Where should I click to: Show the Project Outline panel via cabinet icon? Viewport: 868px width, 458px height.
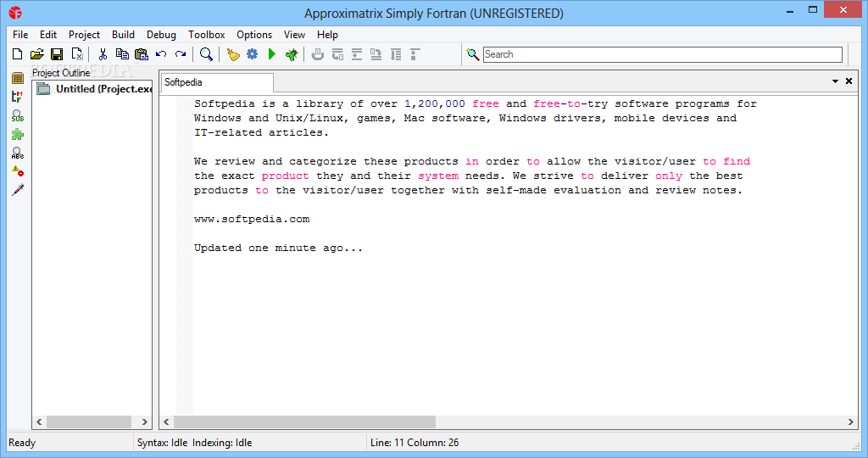[x=18, y=78]
